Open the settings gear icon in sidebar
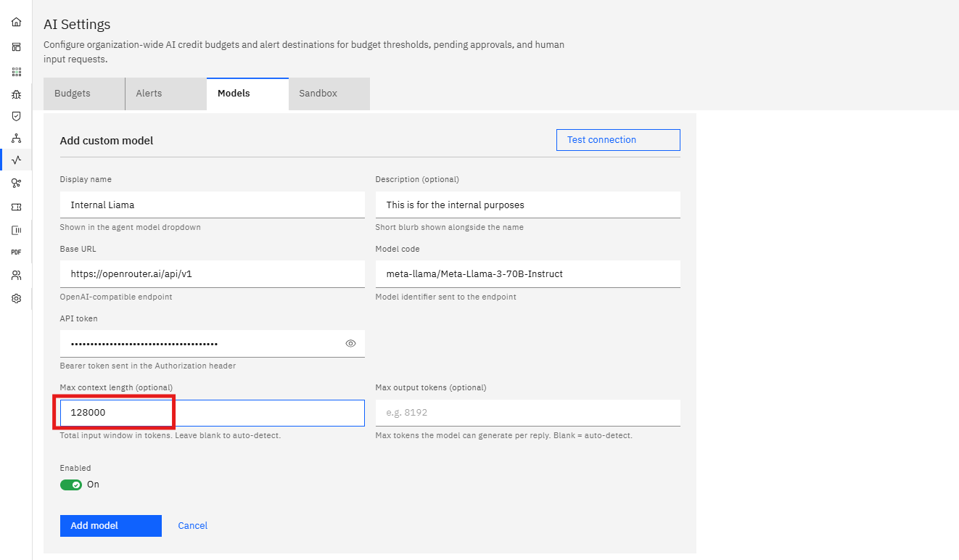959x560 pixels. pos(16,298)
